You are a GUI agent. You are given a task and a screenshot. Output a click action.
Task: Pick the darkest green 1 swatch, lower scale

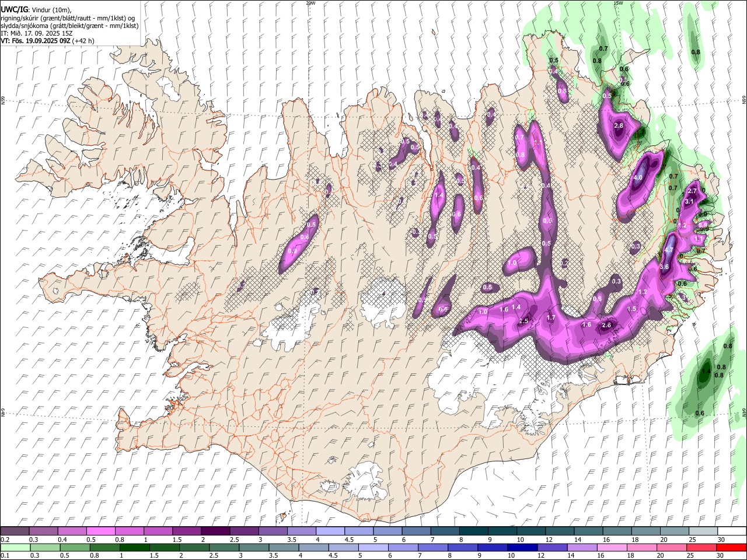pos(134,547)
